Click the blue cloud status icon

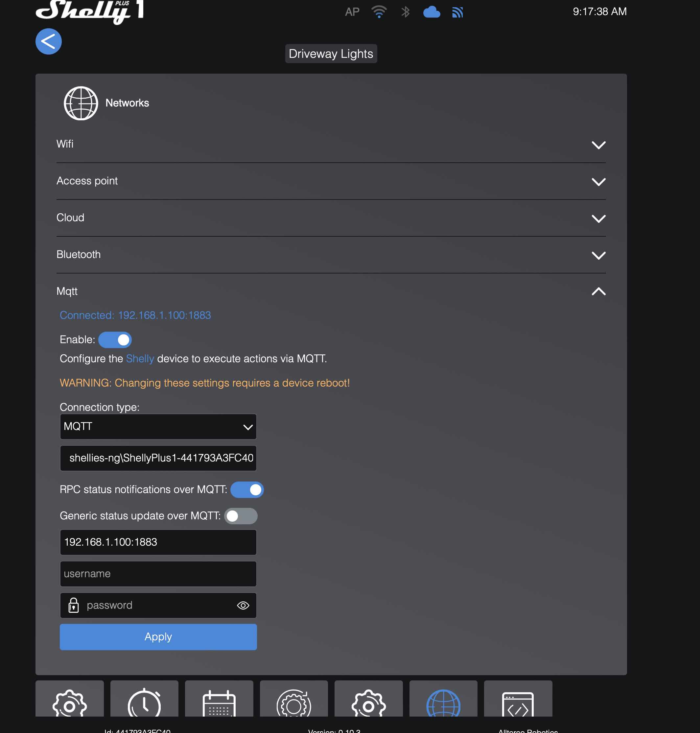pyautogui.click(x=432, y=12)
